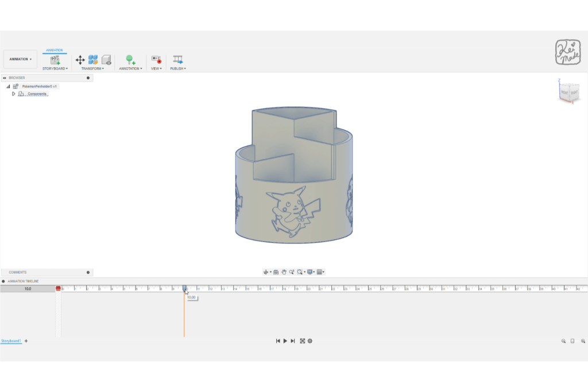Add a new storyboard with plus button
Screen dimensions: 588x392
[26, 341]
